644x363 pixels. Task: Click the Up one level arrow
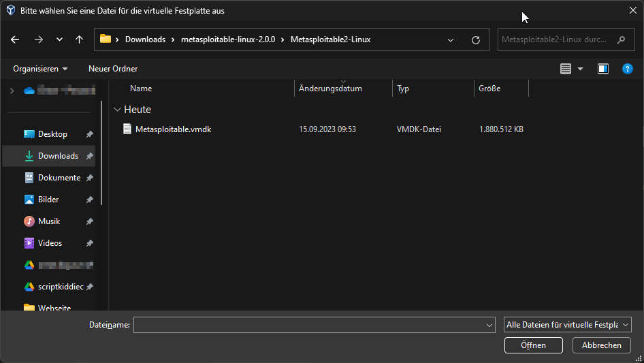[x=79, y=40]
